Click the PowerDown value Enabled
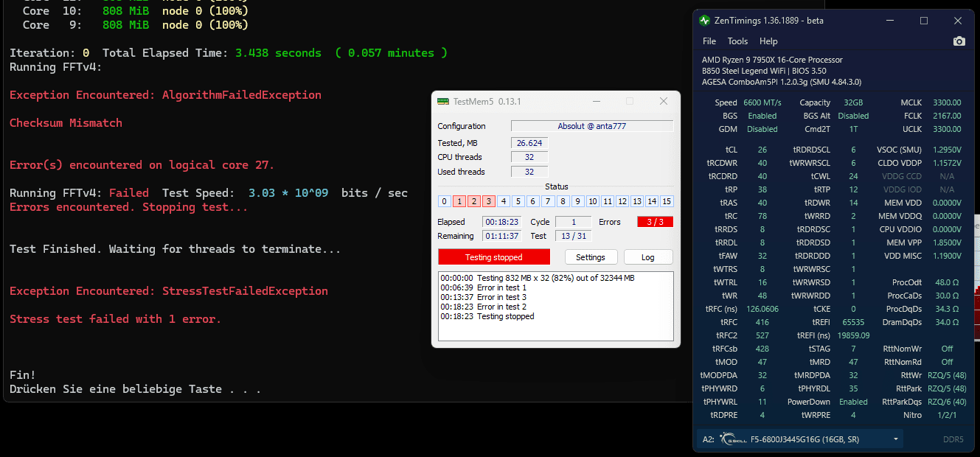This screenshot has width=980, height=457. (853, 402)
